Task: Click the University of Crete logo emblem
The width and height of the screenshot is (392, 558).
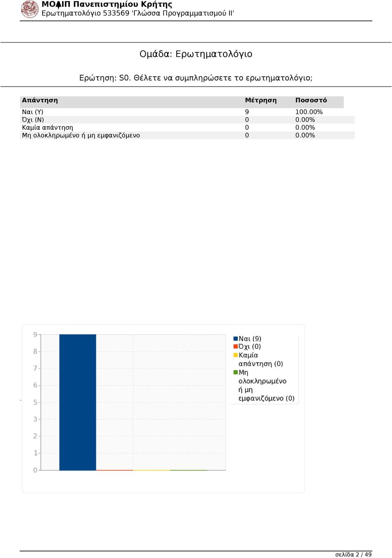Action: click(x=30, y=9)
